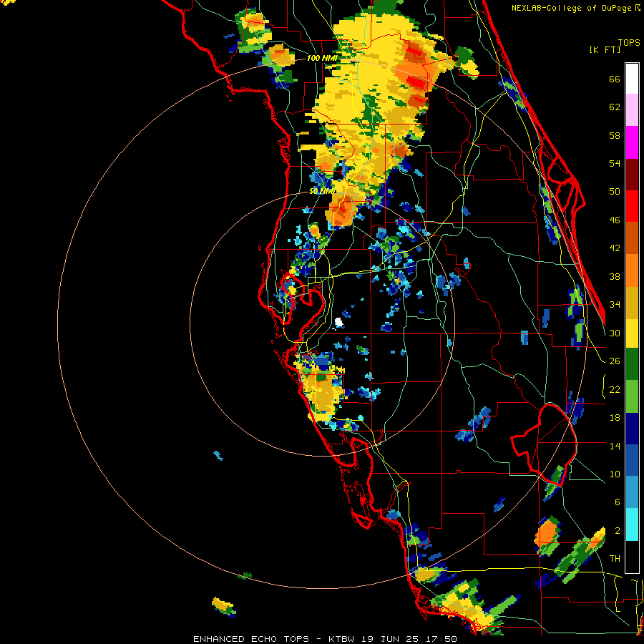Click the 22 legend scale label
The height and width of the screenshot is (644, 644).
click(x=615, y=389)
